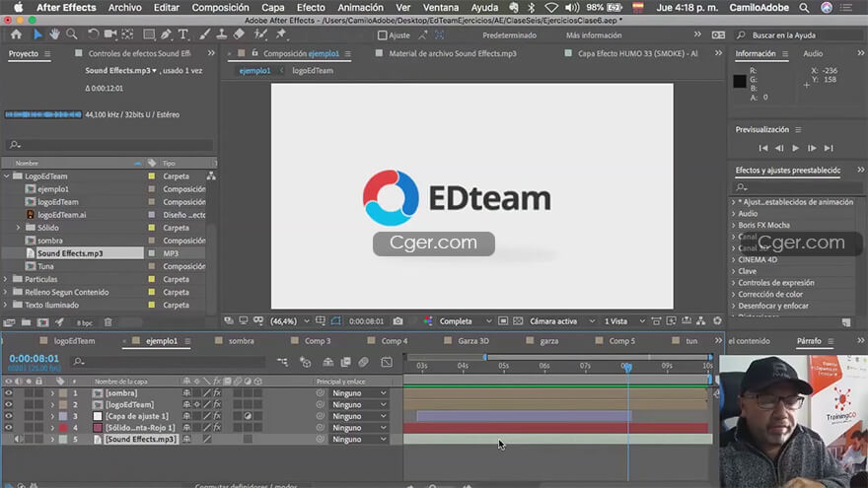This screenshot has width=868, height=488.
Task: Expand sombra layer properties
Action: pos(52,392)
